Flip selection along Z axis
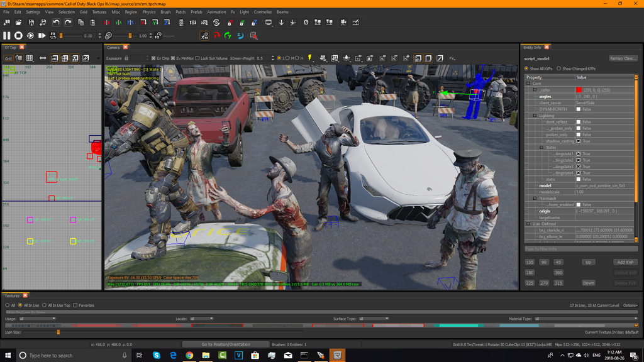644x362 pixels. click(130, 23)
